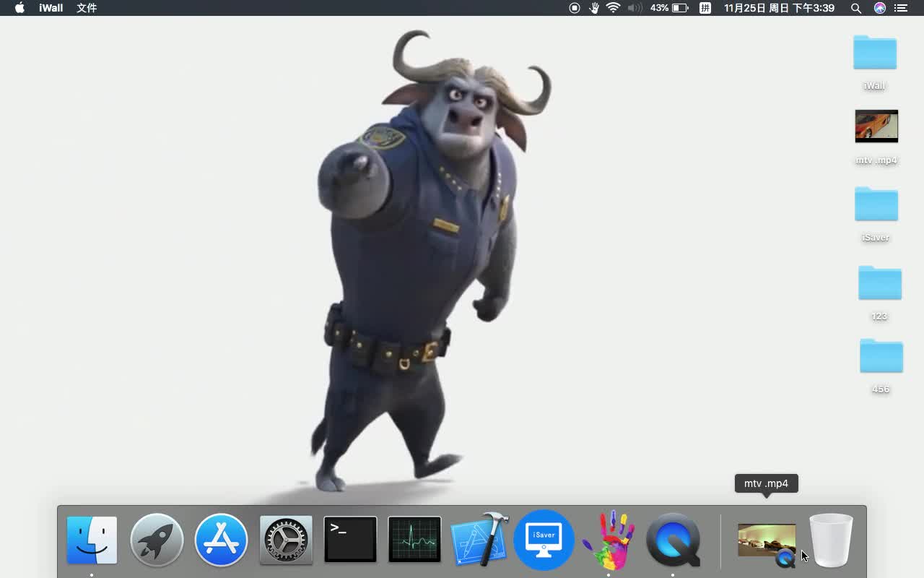Viewport: 924px width, 578px height.
Task: Open Terminal from the Dock
Action: 350,539
